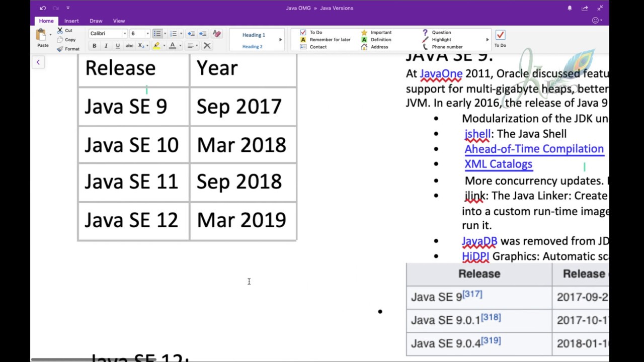Viewport: 644px width, 362px height.
Task: Redo the last action
Action: click(x=55, y=8)
